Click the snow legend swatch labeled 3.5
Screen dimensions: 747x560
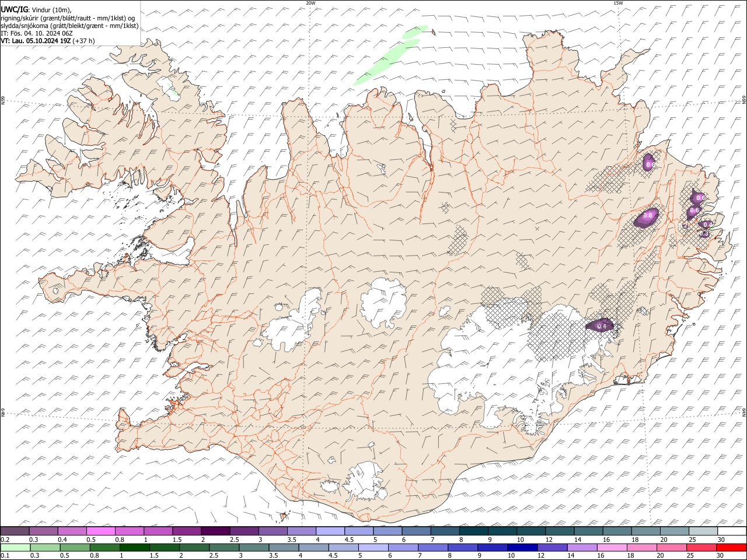[301, 531]
